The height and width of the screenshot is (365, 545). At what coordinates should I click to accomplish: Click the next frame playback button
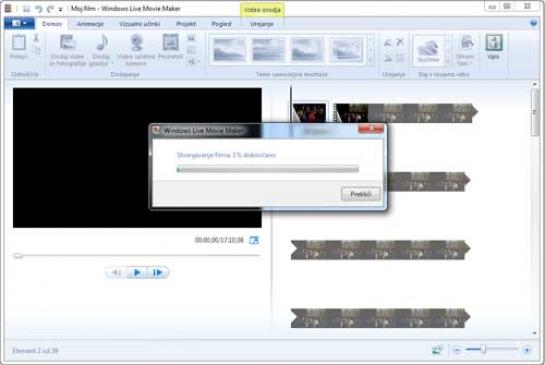coord(157,273)
